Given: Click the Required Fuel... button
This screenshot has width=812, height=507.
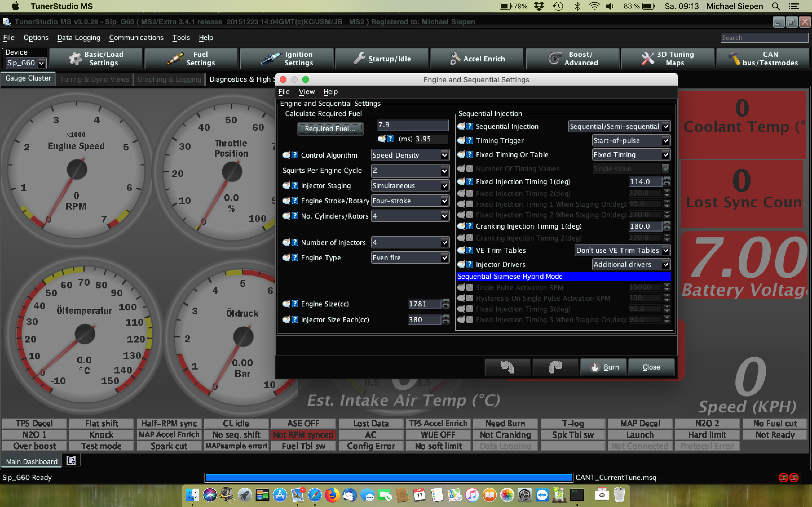Looking at the screenshot, I should (330, 129).
